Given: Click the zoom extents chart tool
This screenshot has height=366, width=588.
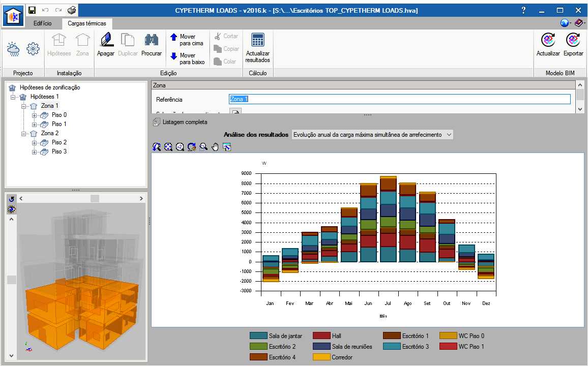Looking at the screenshot, I should click(168, 147).
